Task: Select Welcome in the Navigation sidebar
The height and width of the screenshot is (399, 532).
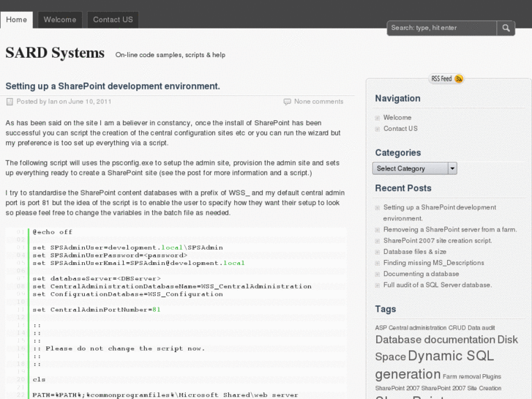Action: point(397,118)
